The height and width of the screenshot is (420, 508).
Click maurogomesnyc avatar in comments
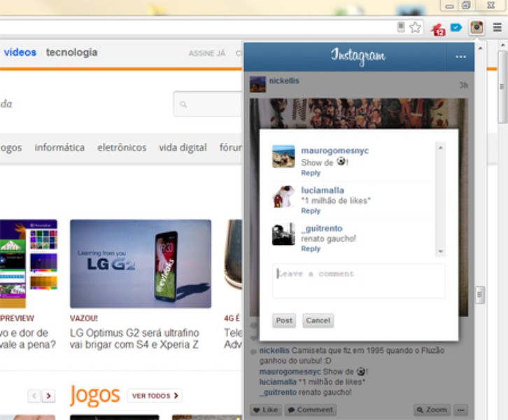[x=283, y=157]
